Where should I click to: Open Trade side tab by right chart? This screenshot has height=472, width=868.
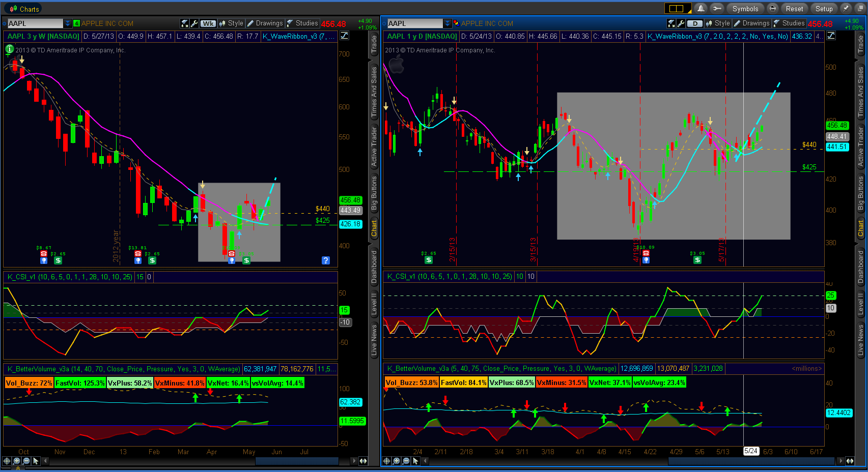pos(861,45)
